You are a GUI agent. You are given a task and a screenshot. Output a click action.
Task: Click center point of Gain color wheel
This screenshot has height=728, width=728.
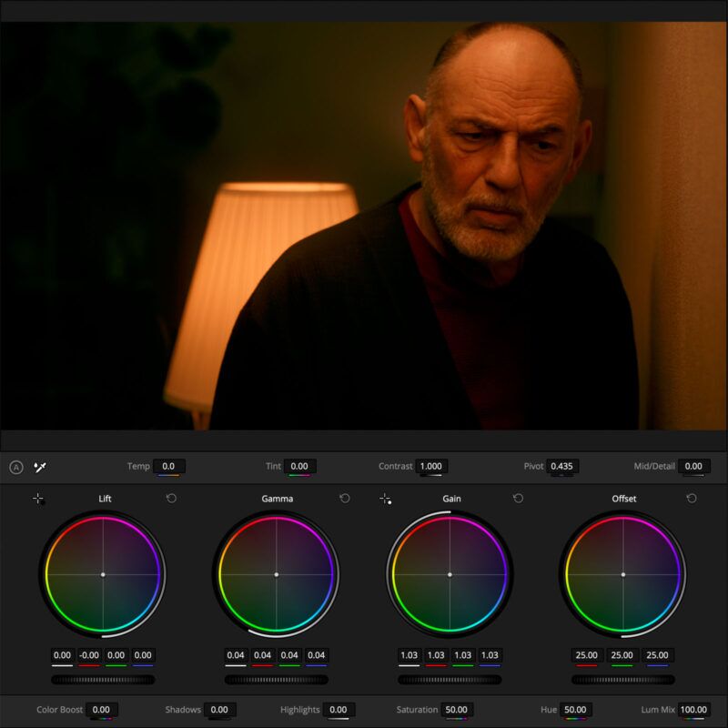click(450, 575)
